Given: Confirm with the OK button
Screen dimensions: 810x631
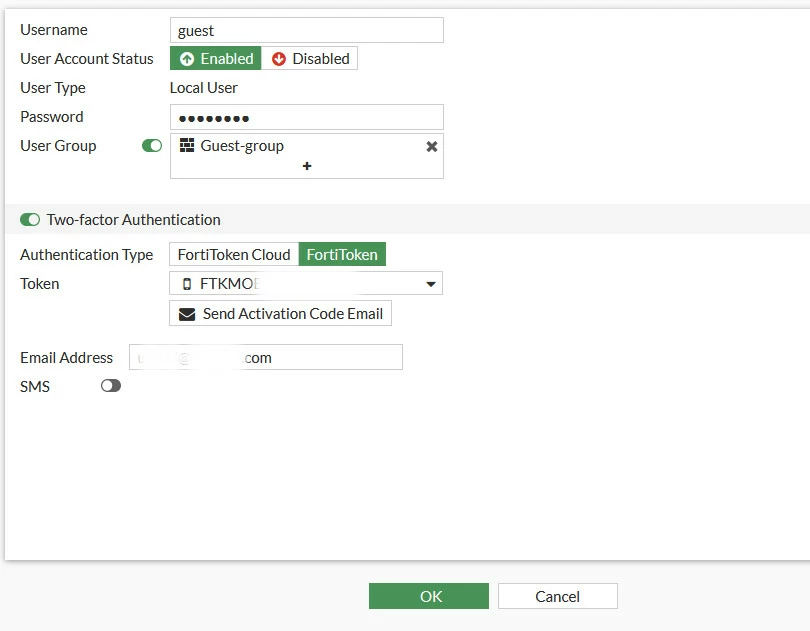Looking at the screenshot, I should click(x=429, y=596).
